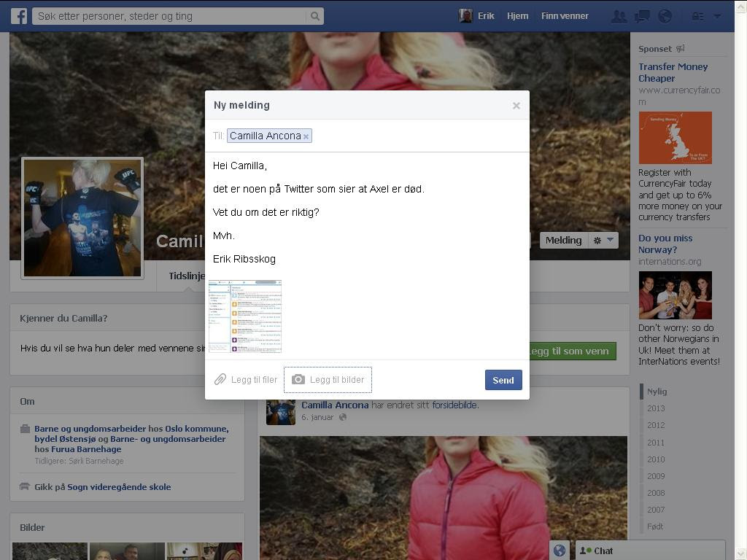Jump to 2013 on timeline
The width and height of the screenshot is (747, 560).
pyautogui.click(x=656, y=408)
